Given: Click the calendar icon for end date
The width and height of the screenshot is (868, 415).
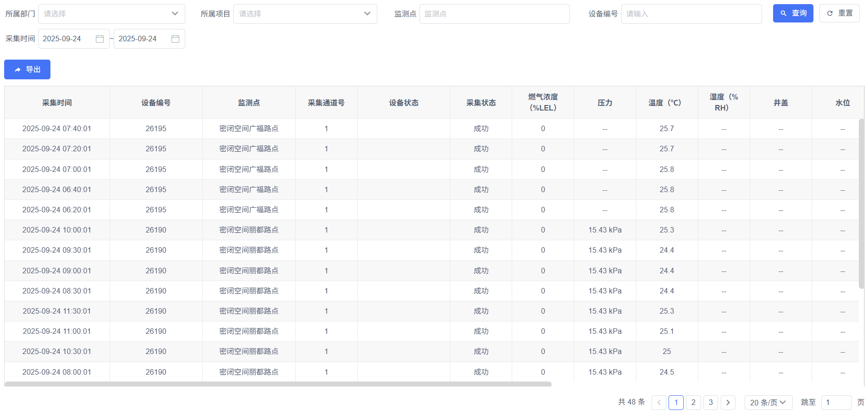Looking at the screenshot, I should pyautogui.click(x=175, y=39).
